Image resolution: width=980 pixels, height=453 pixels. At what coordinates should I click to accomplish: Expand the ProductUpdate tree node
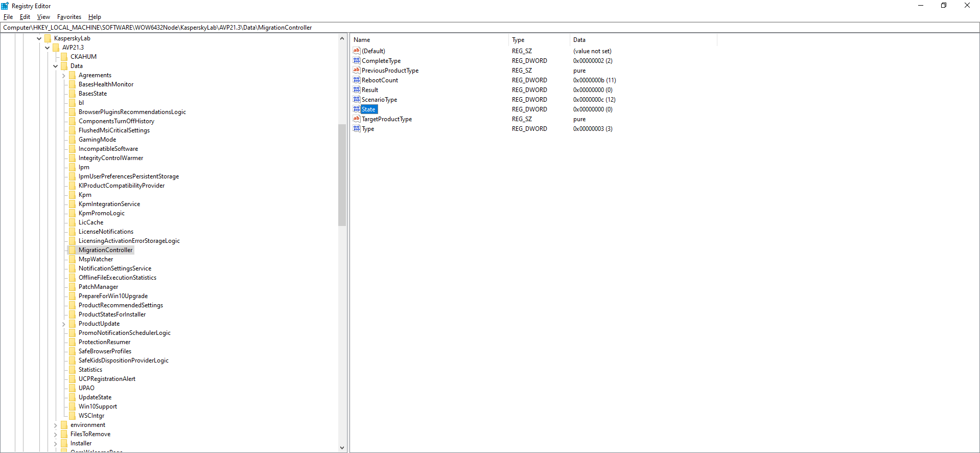pos(64,324)
